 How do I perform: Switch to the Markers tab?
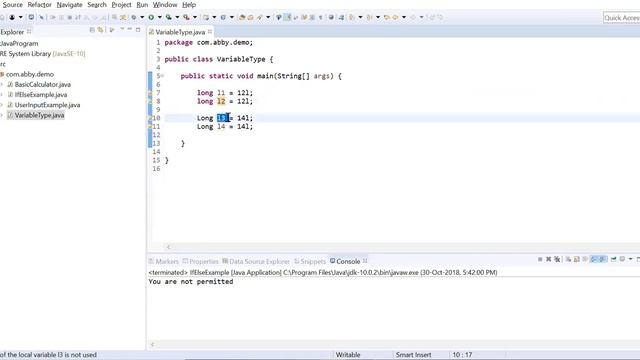click(163, 261)
